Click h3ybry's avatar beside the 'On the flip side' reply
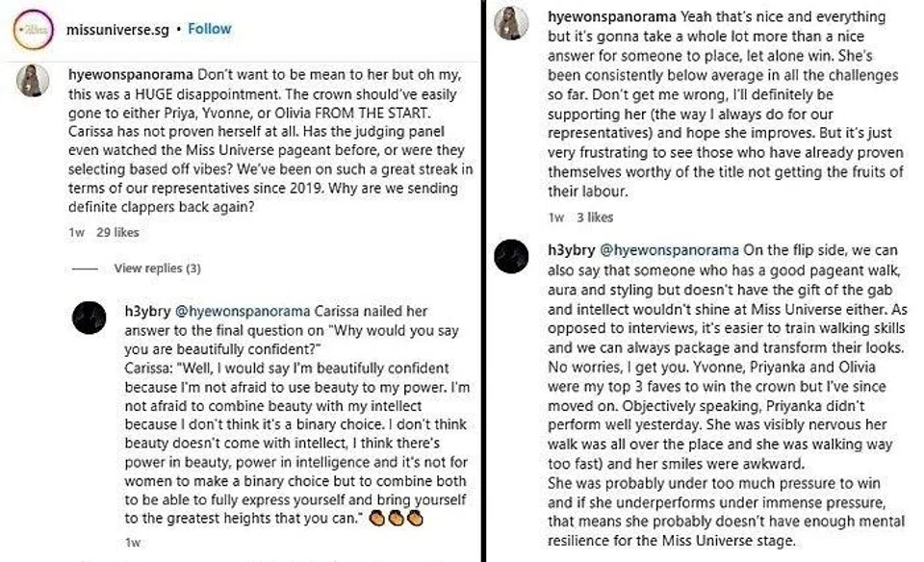This screenshot has height=562, width=924. pos(512,256)
